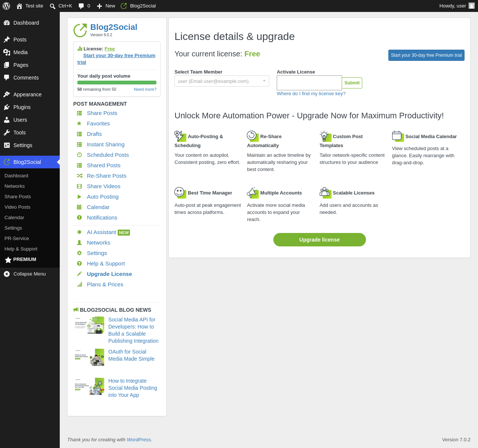Click the Users person icon

point(7,120)
